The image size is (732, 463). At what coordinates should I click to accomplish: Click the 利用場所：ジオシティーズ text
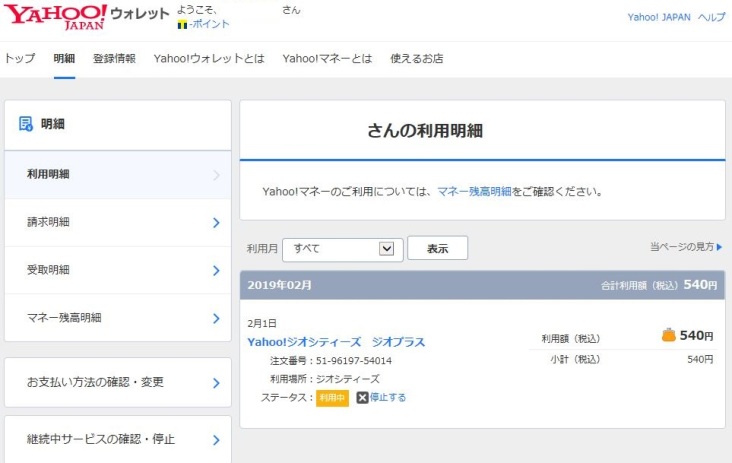click(x=324, y=379)
